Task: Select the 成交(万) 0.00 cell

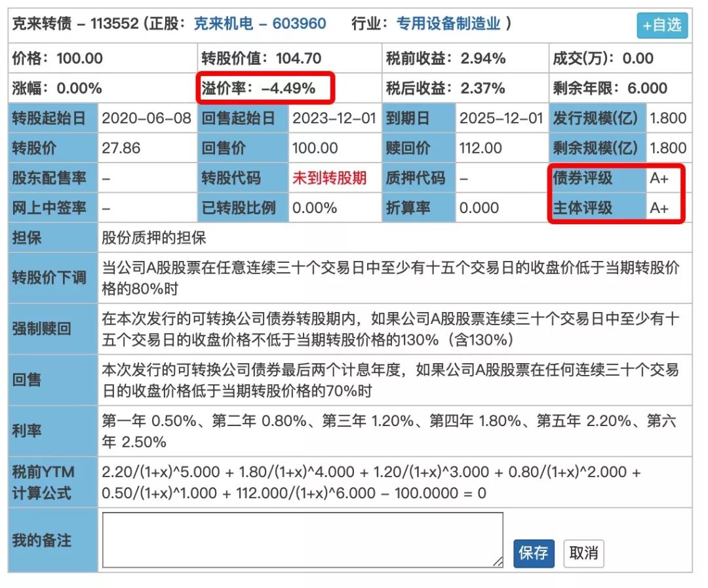Action: click(620, 58)
